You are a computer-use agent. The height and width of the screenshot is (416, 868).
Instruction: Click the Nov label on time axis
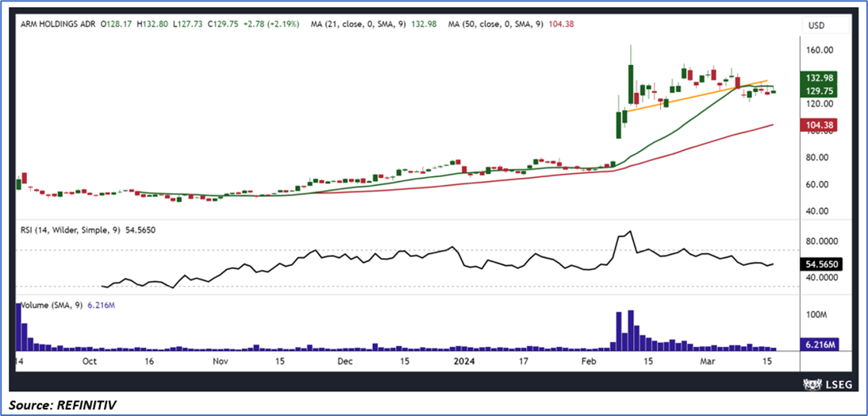[221, 360]
